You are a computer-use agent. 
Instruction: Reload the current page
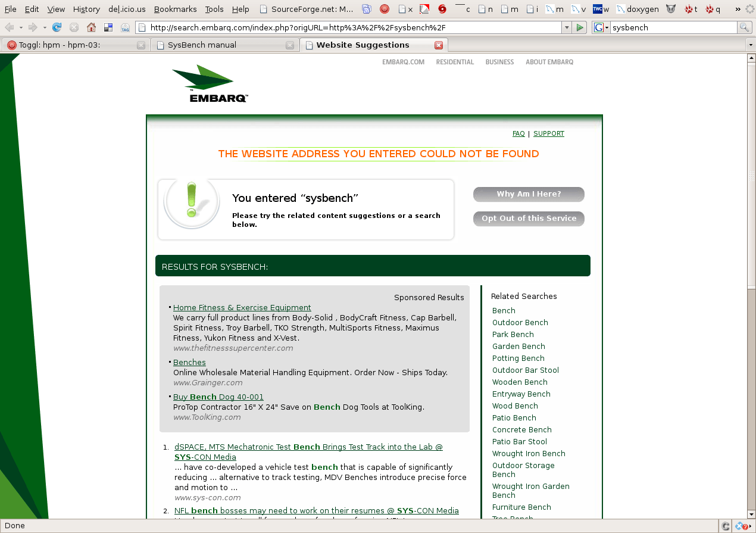click(57, 27)
